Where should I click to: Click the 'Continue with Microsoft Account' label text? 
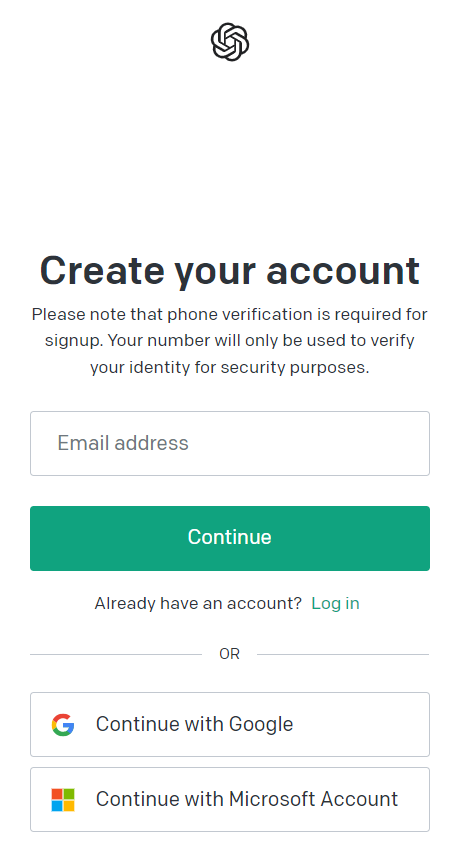247,799
